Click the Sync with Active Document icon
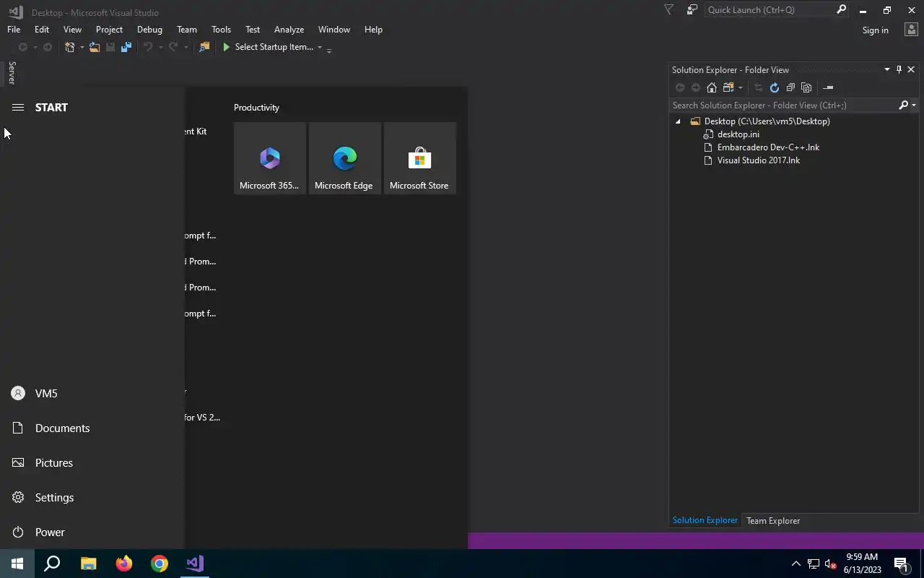 coord(758,87)
